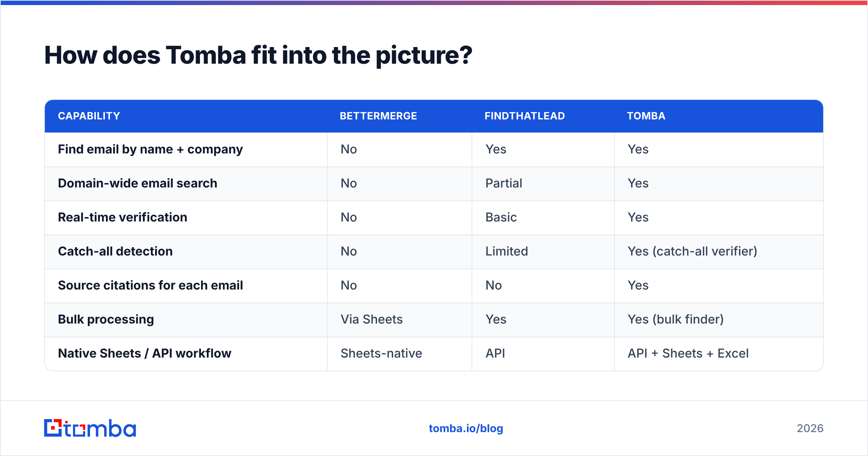Select the BETTERMERGE column header
Viewport: 868px width, 456px height.
tap(378, 116)
